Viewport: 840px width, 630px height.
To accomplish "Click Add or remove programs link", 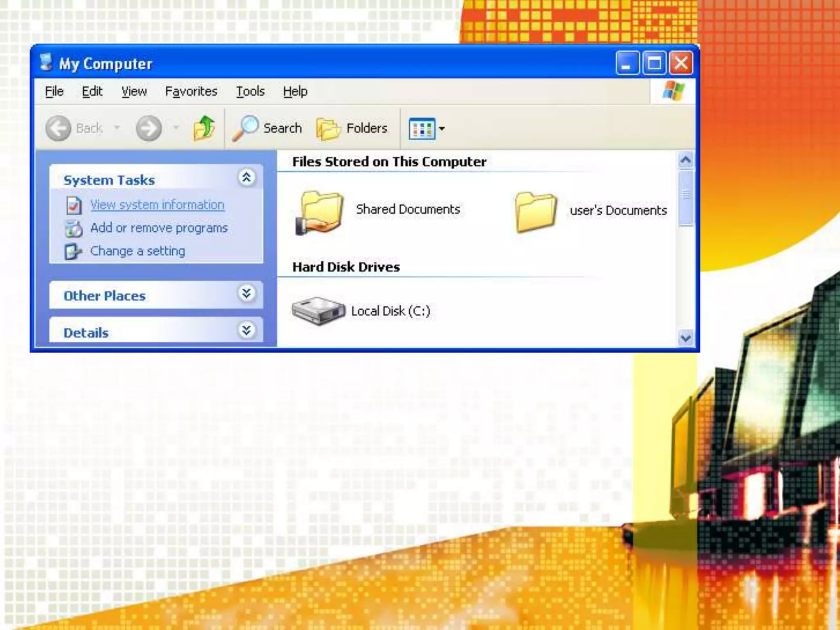I will click(x=159, y=228).
